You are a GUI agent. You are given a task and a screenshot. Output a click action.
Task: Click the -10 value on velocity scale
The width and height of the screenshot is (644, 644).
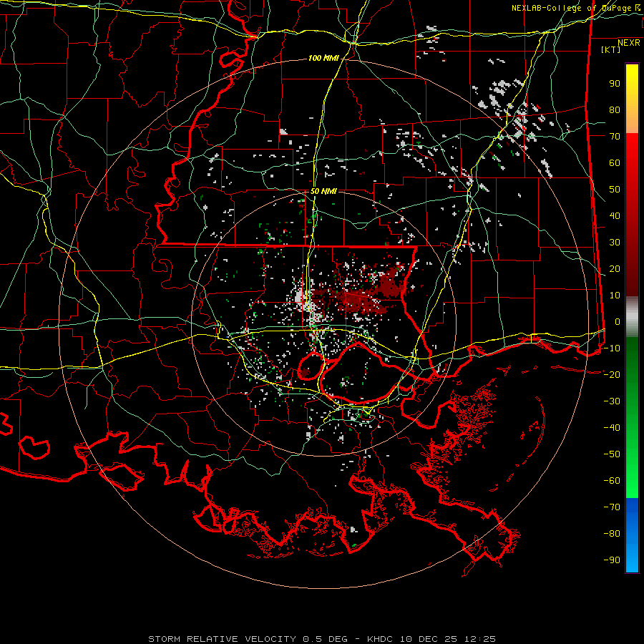pos(612,348)
